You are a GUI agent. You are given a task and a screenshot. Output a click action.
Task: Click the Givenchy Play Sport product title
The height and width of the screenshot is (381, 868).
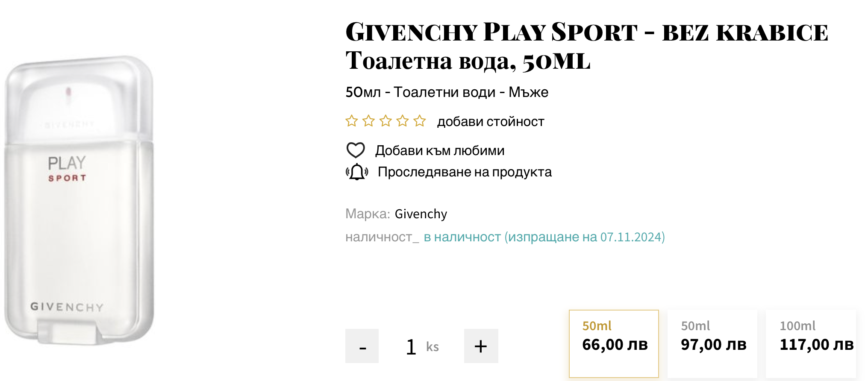(x=586, y=46)
